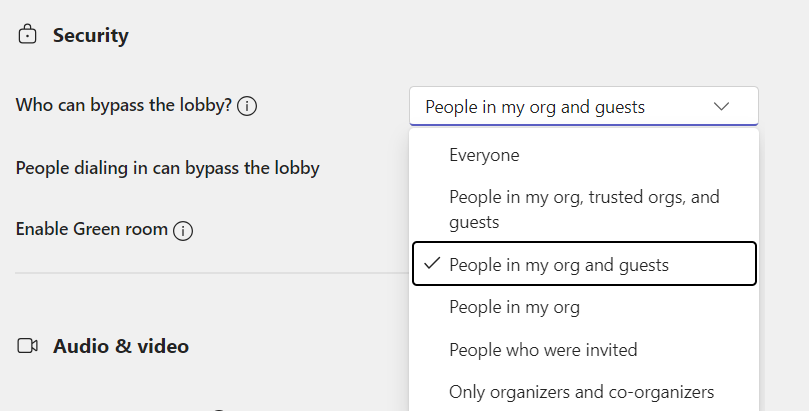Click info icon next to Enable Green room

pyautogui.click(x=182, y=230)
